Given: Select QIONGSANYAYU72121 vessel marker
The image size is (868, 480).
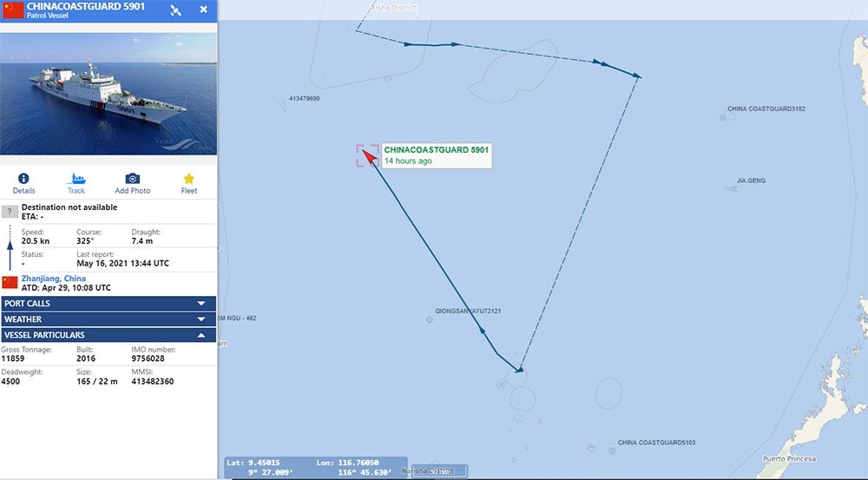Looking at the screenshot, I should [x=429, y=320].
